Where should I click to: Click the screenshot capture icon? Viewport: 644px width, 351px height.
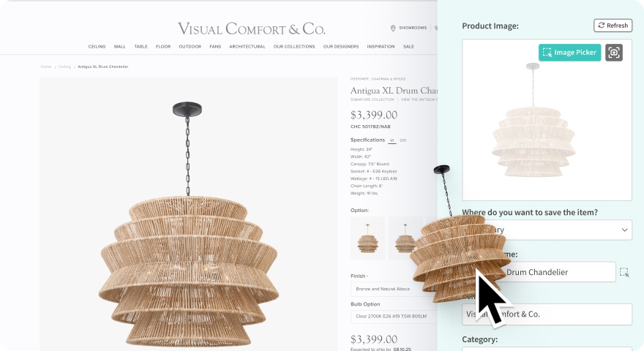[613, 53]
